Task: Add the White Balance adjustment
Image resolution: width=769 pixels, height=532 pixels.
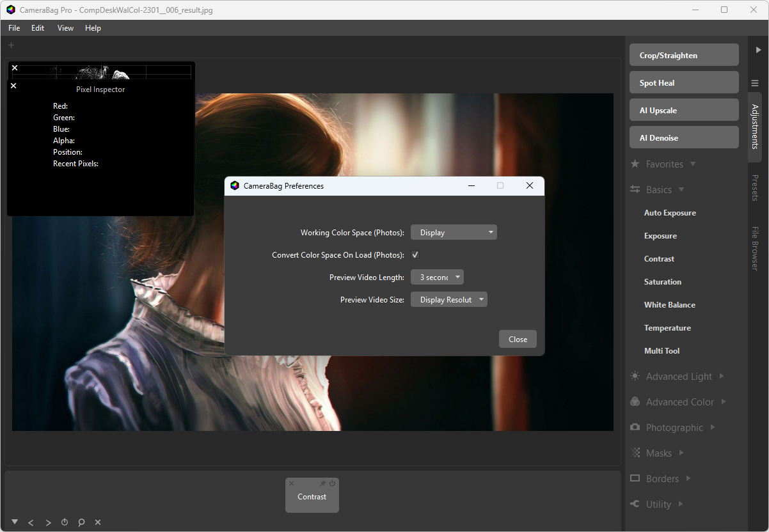Action: pyautogui.click(x=669, y=305)
